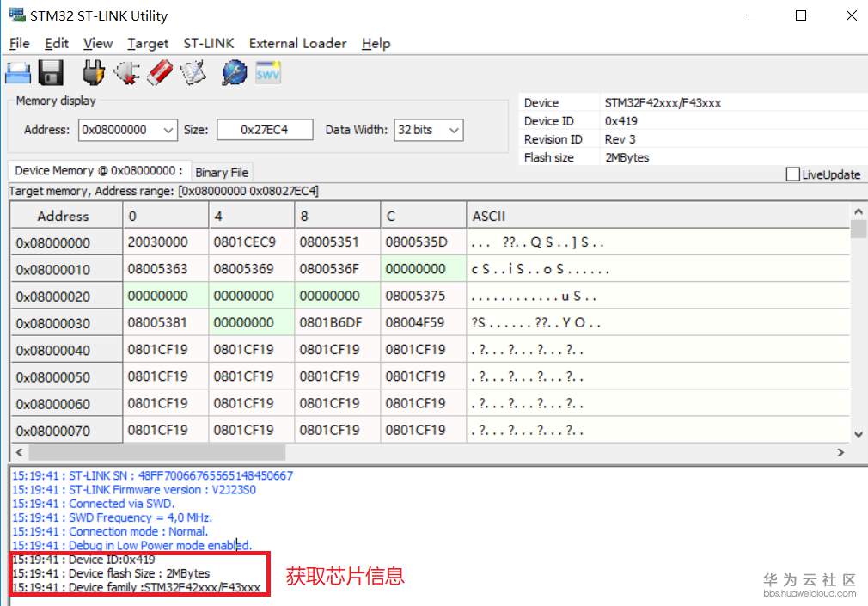The image size is (868, 606).
Task: Click the memory grid scroll up arrow
Action: coord(858,211)
